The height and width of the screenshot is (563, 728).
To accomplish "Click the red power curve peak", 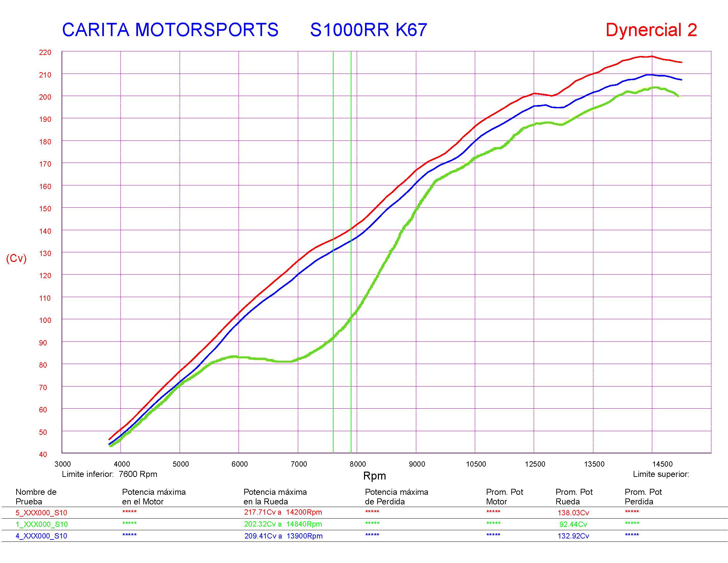I will [x=652, y=56].
